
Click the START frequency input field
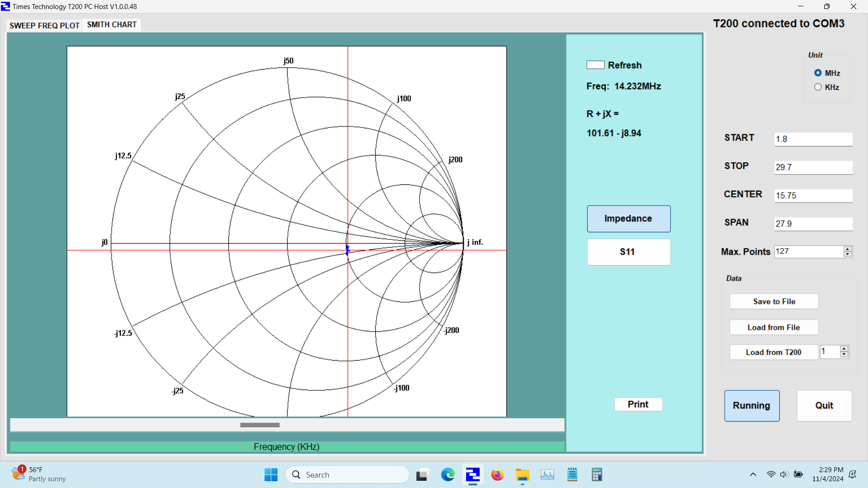click(813, 139)
